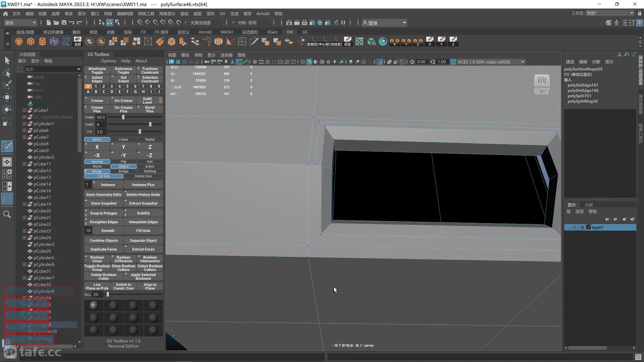Expand the pCylinder1 node in outliner
644x362 pixels.
click(x=24, y=124)
